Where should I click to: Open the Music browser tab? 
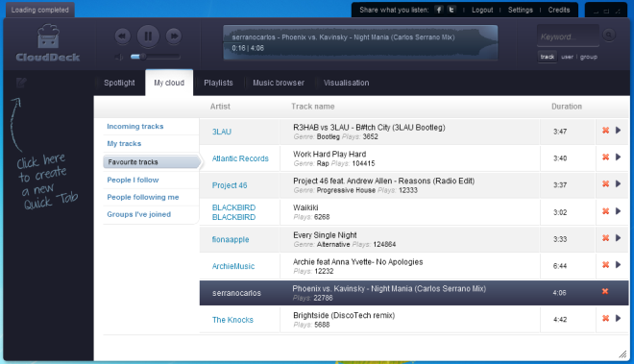pos(279,83)
